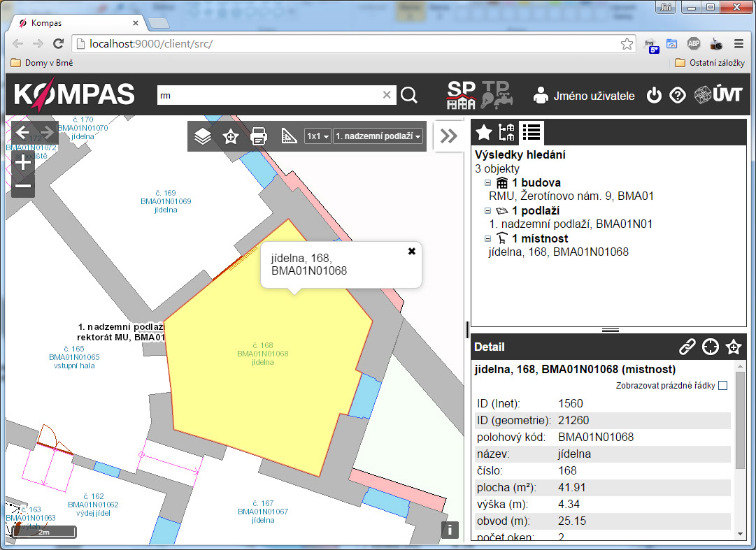Select 'jídelna, 168, BMA01N01068' search result

coord(558,252)
